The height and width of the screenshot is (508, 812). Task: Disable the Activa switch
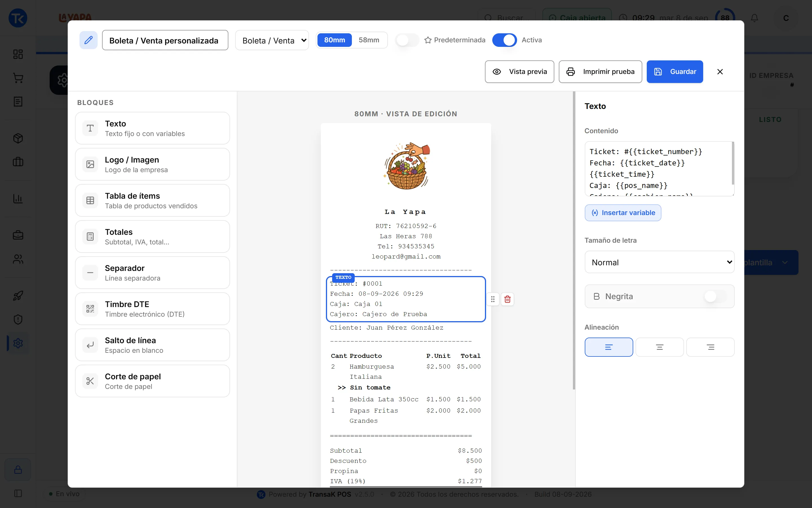(x=504, y=40)
